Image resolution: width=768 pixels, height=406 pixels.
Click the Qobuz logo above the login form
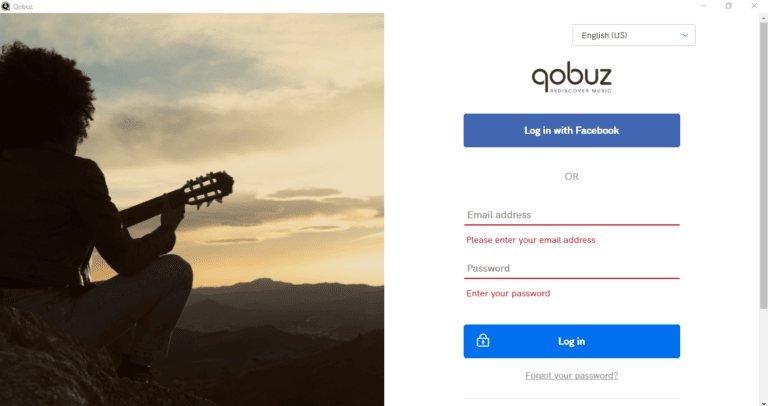(x=571, y=77)
